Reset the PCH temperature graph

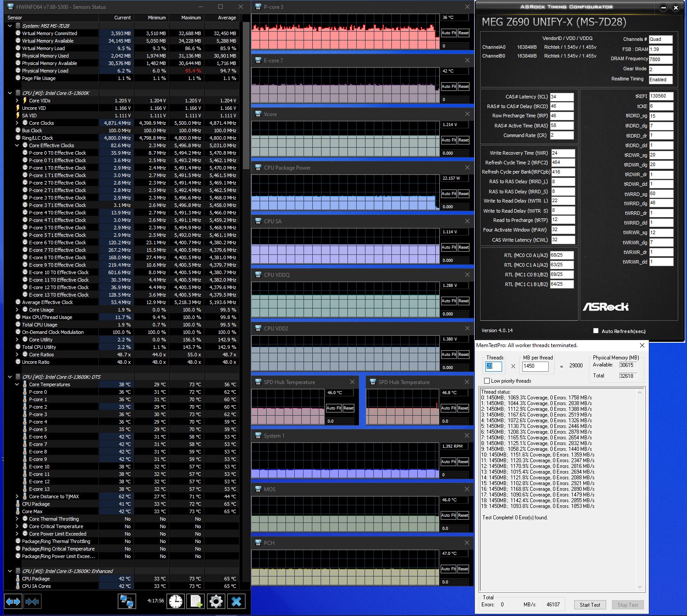point(463,569)
